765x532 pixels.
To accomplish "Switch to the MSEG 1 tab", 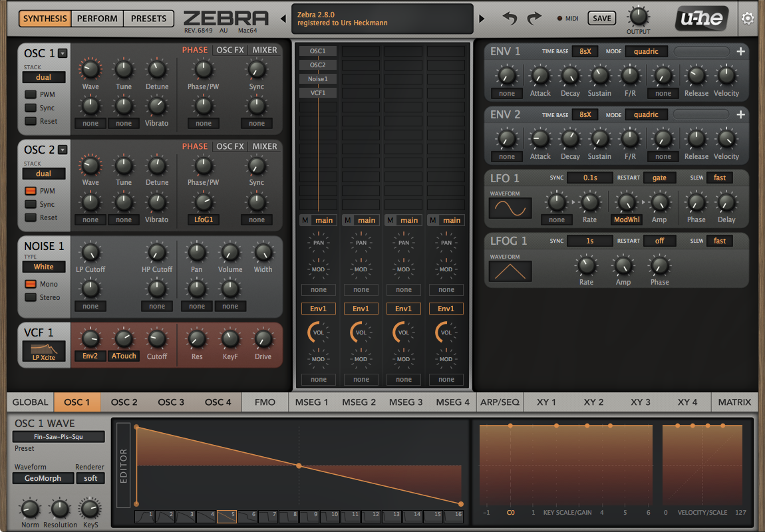I will click(312, 402).
